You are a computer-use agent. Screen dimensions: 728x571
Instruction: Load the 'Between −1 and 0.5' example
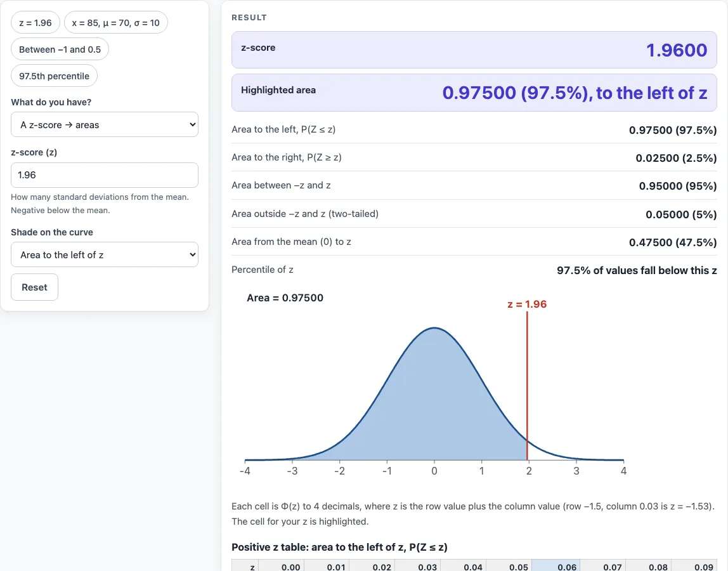click(x=60, y=49)
